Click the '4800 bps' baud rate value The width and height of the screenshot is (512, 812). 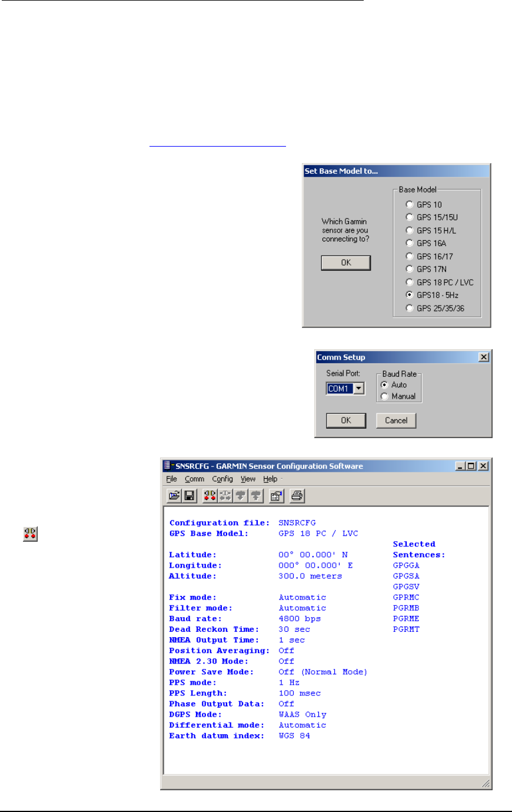[300, 619]
